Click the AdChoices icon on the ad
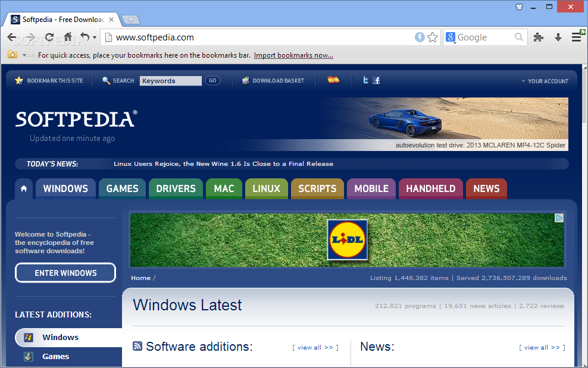The width and height of the screenshot is (588, 368). [x=559, y=218]
